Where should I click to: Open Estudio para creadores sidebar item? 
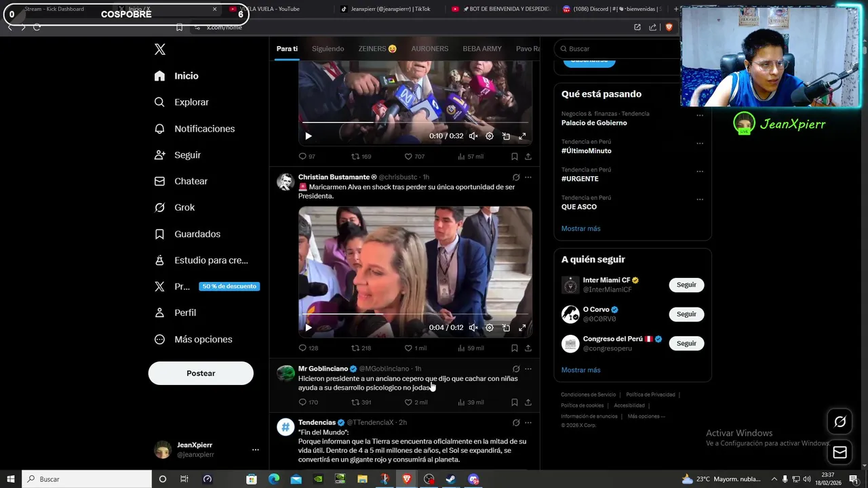(201, 260)
